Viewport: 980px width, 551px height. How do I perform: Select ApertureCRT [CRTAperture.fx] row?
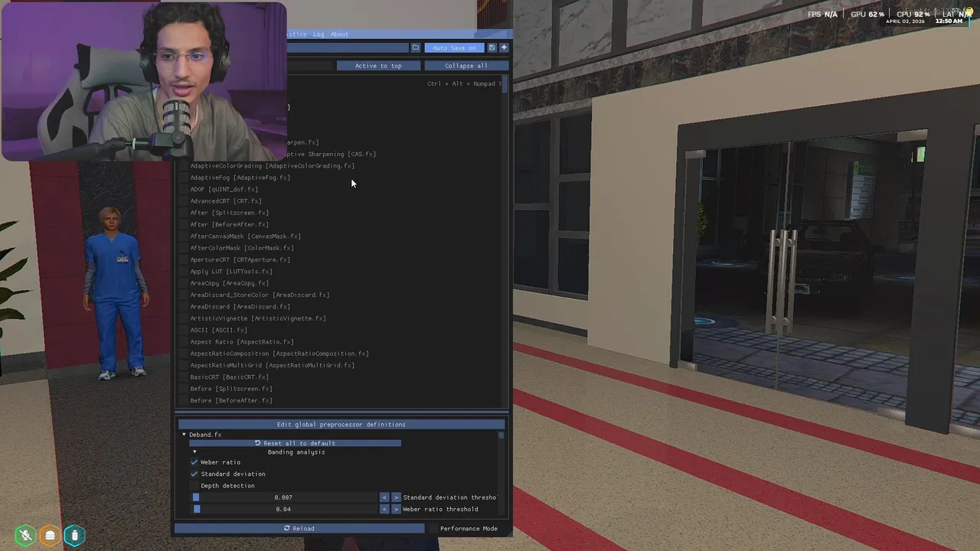coord(240,259)
